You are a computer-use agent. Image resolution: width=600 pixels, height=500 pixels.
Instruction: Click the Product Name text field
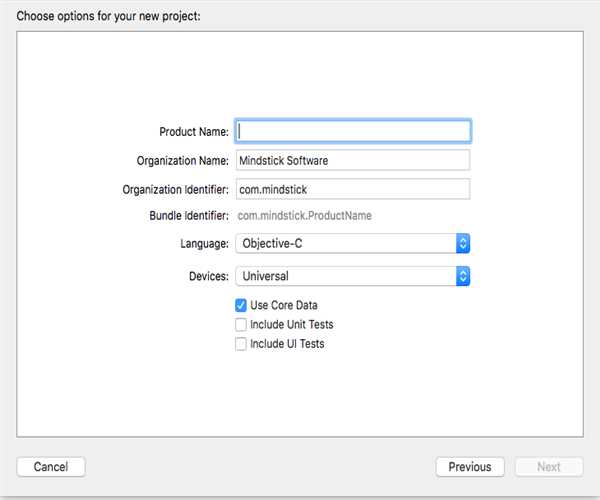(353, 131)
